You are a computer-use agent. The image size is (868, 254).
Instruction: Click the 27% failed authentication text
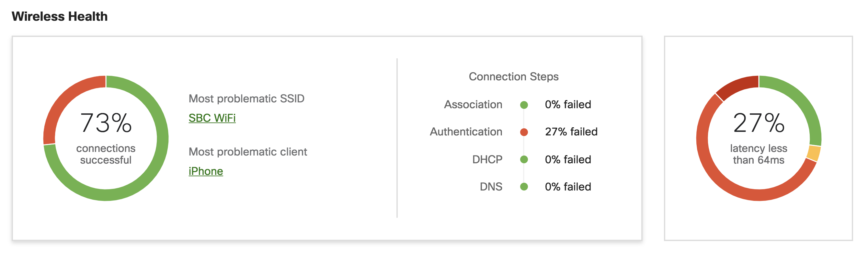click(x=571, y=132)
